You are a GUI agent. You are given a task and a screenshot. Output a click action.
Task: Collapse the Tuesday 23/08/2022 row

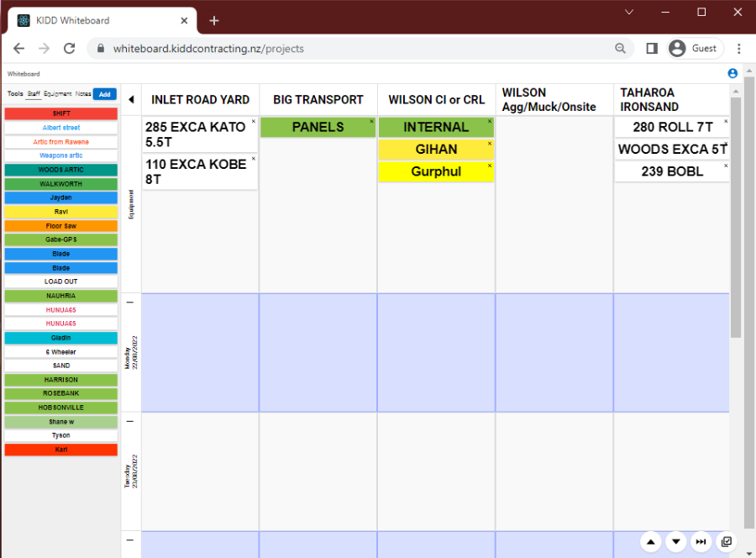tap(129, 421)
